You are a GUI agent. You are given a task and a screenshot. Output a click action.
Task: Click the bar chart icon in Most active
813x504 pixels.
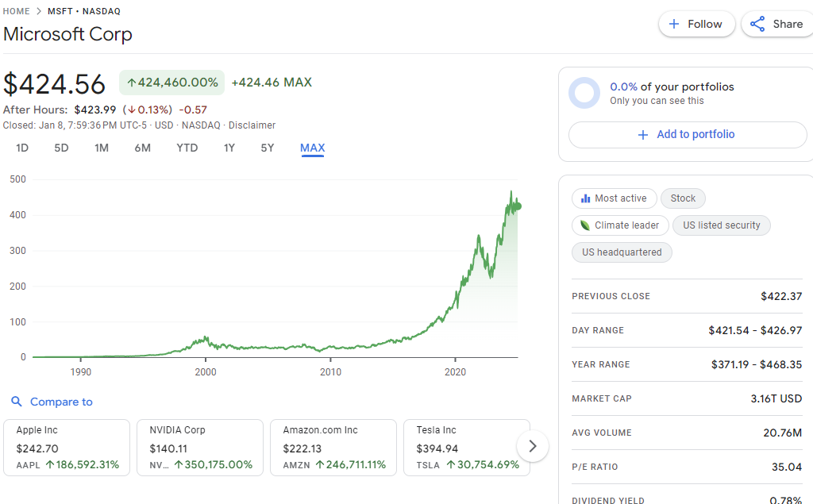click(585, 198)
